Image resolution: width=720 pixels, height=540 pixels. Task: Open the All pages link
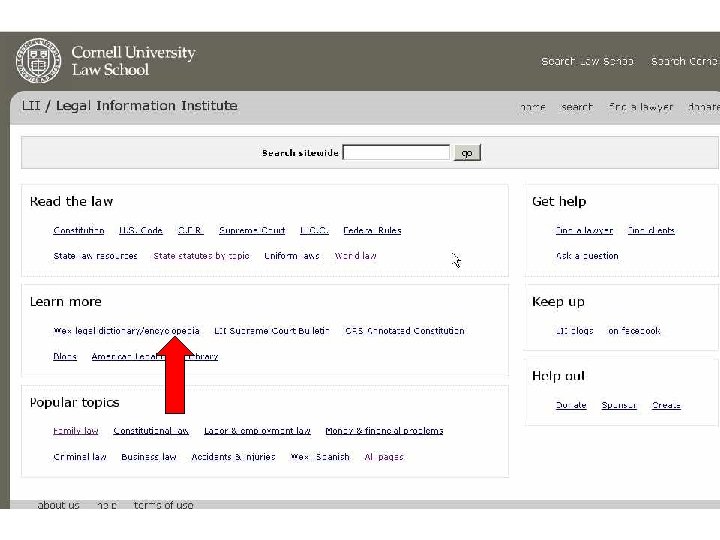tap(384, 457)
